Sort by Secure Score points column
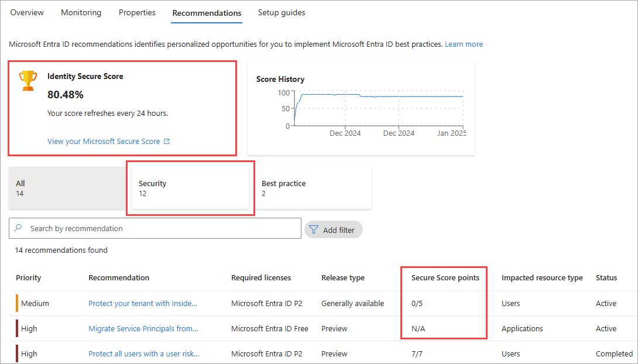 click(x=445, y=277)
